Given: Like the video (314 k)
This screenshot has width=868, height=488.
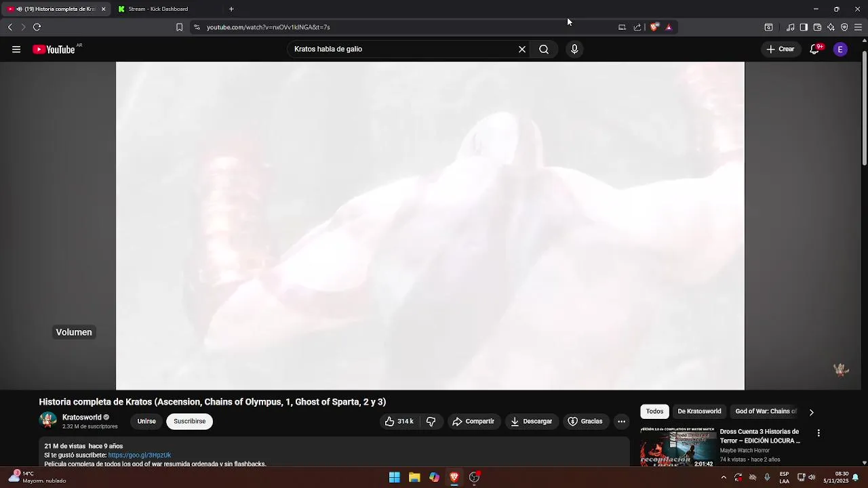Looking at the screenshot, I should (399, 421).
